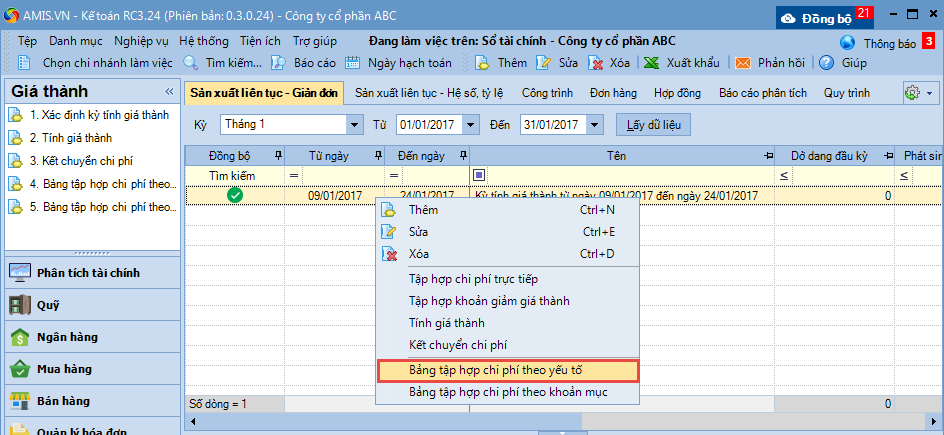
Task: Click the Lấy dữ liệu button
Action: pyautogui.click(x=653, y=125)
